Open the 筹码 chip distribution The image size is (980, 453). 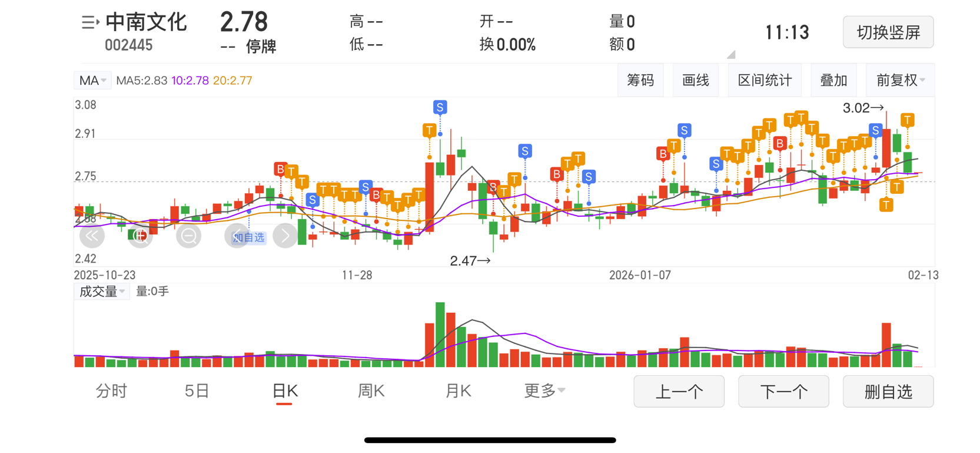(640, 80)
